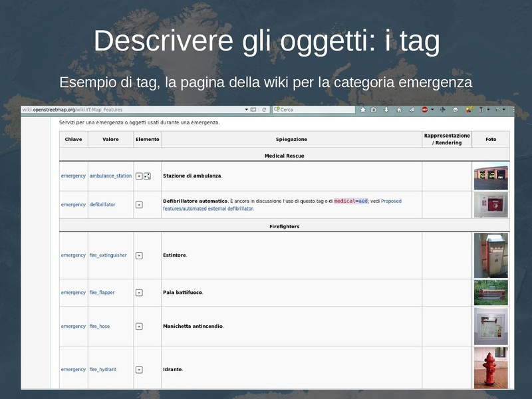Click the bookmark star icon

point(362,110)
